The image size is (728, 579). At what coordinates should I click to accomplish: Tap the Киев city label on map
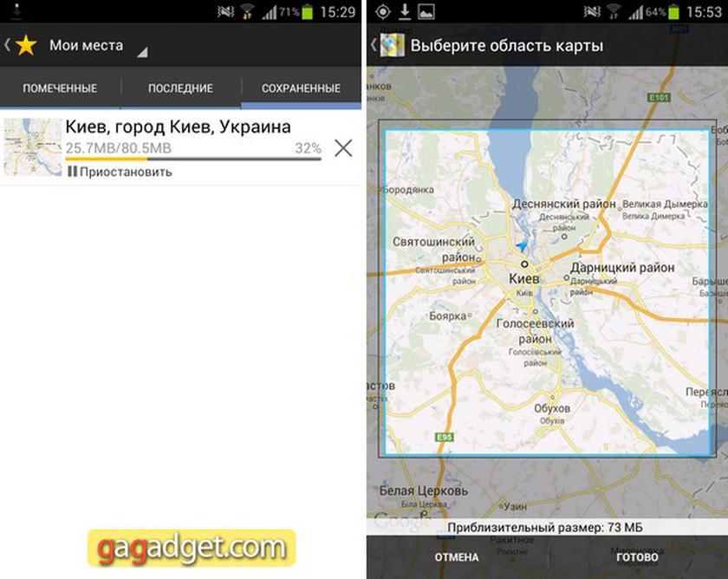pos(522,279)
